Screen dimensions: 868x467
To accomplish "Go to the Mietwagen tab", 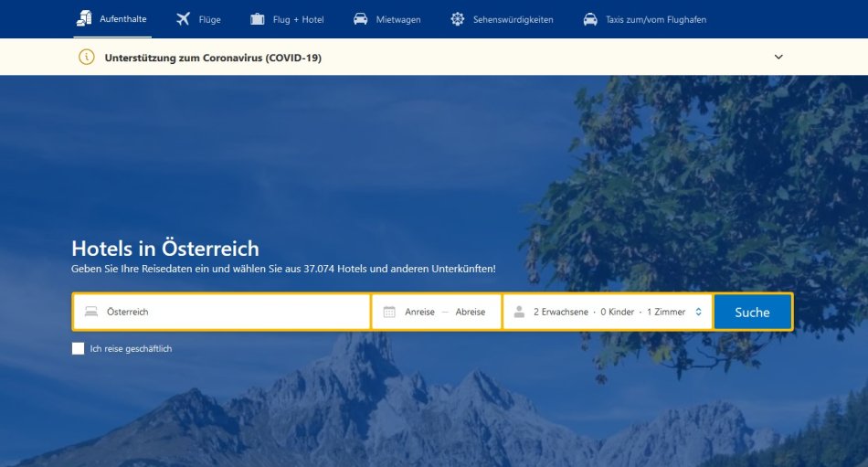I will (x=387, y=19).
